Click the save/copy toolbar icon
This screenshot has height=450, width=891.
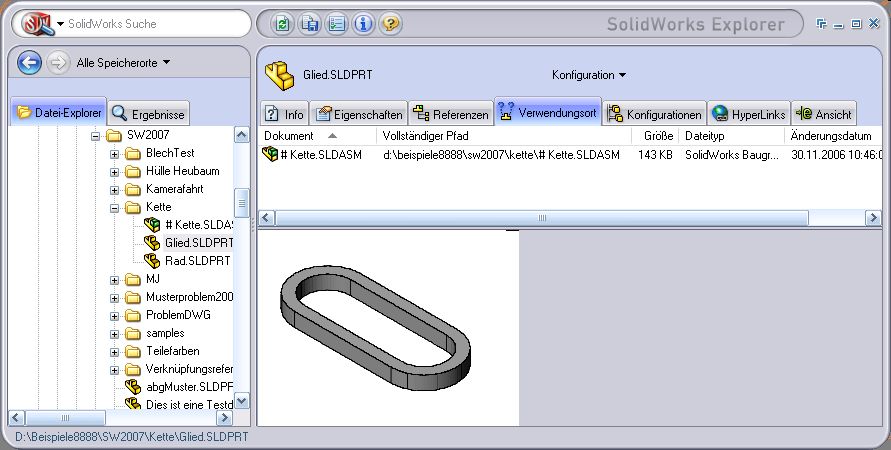(x=310, y=24)
